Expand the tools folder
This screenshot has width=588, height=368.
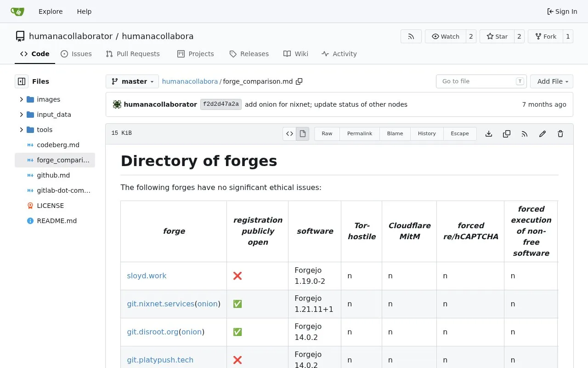[21, 130]
